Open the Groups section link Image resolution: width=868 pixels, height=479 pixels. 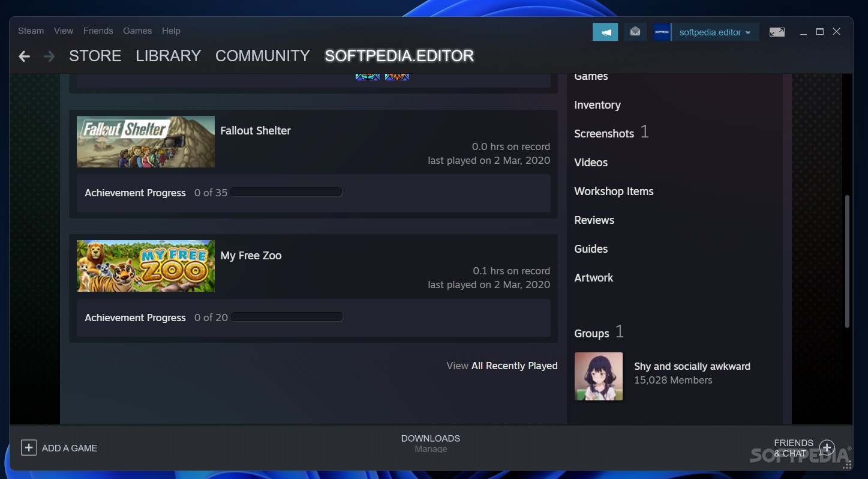[x=591, y=334]
